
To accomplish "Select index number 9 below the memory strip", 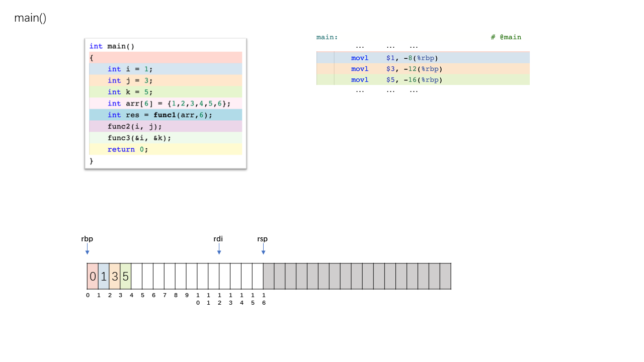I will click(x=187, y=295).
